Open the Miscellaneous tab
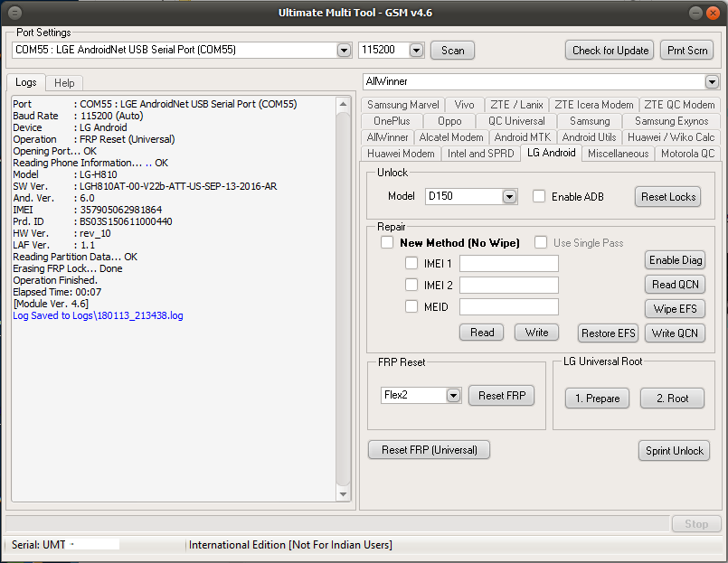Screen dimensions: 728x563 click(x=618, y=154)
